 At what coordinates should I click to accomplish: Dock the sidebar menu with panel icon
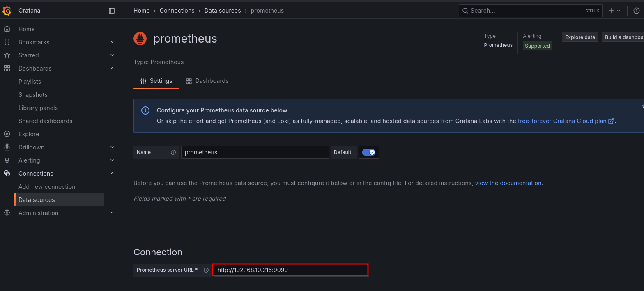pos(112,11)
